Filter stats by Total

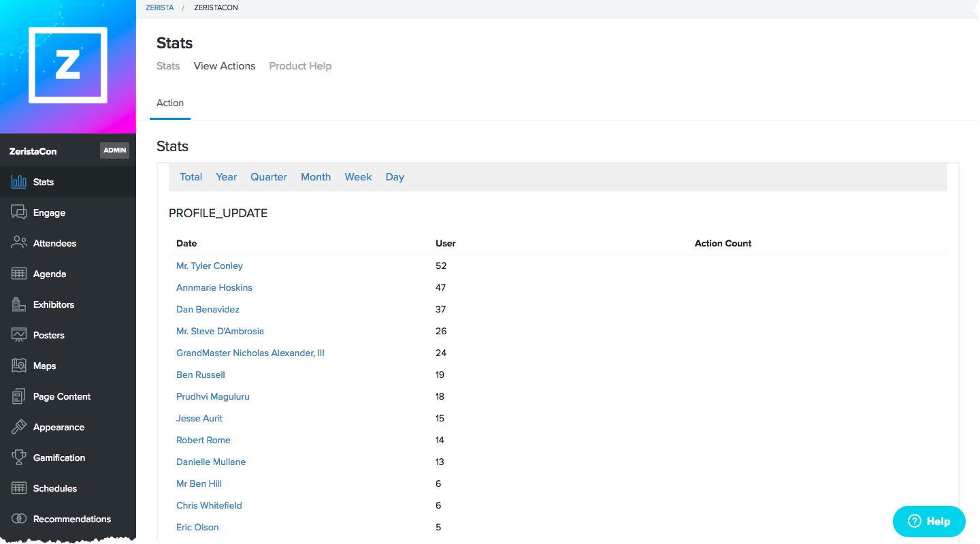click(191, 177)
